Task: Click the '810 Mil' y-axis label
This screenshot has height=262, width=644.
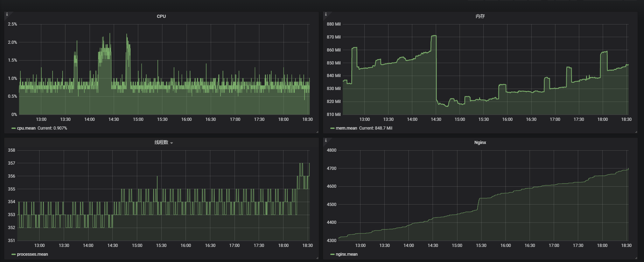Action: [x=334, y=115]
